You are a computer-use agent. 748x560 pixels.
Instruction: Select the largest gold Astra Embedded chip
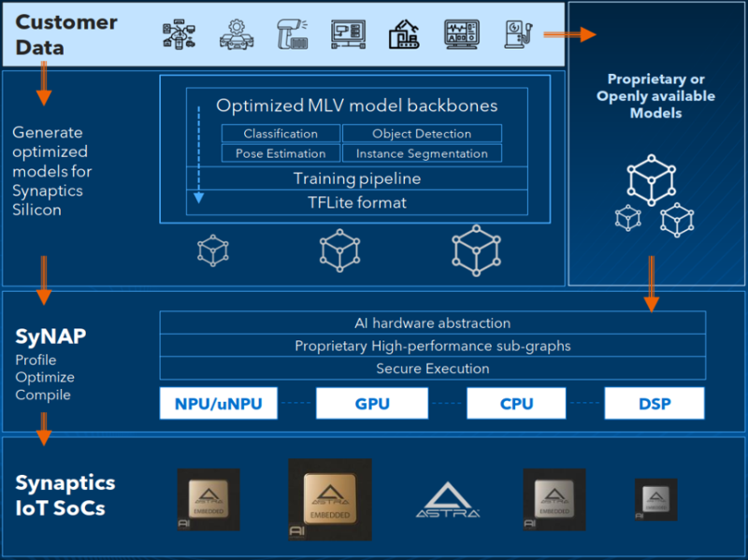tap(330, 499)
